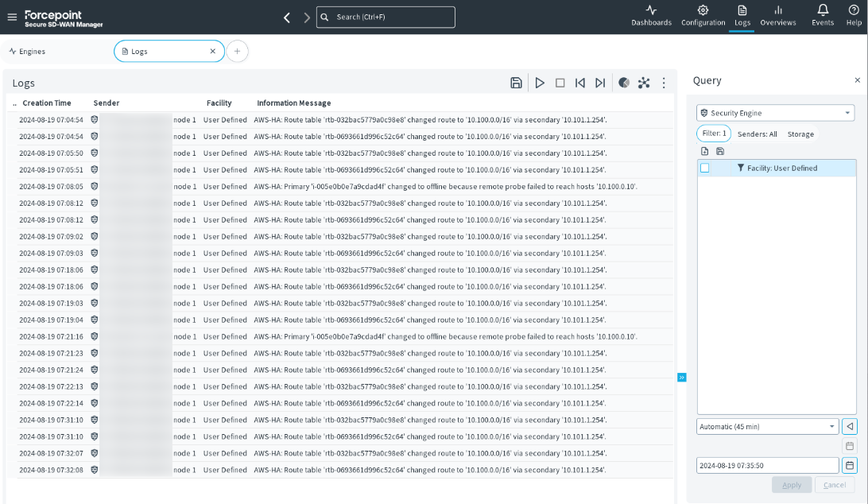
Task: Go back with the left arrow
Action: [x=287, y=17]
